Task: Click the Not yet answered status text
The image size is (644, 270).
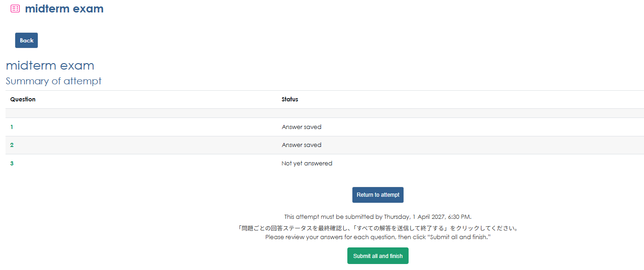Action: [307, 164]
